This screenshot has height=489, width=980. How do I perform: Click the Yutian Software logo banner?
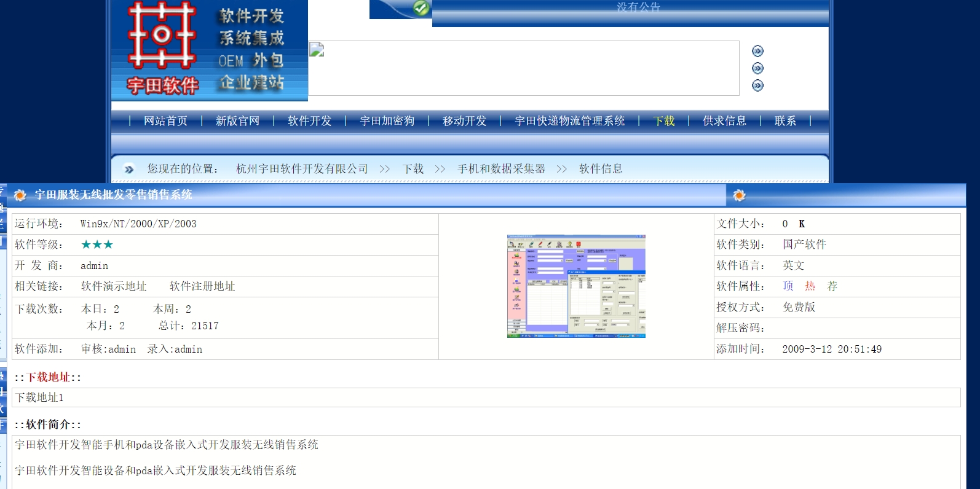click(210, 50)
